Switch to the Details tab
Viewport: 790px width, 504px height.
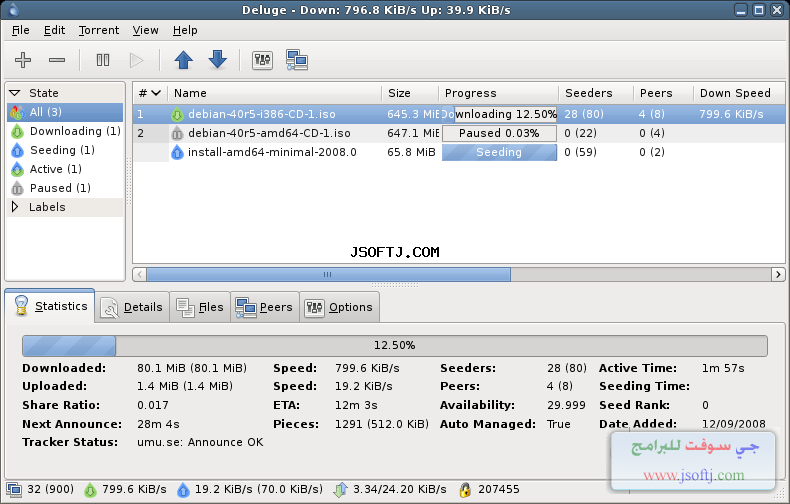[132, 307]
